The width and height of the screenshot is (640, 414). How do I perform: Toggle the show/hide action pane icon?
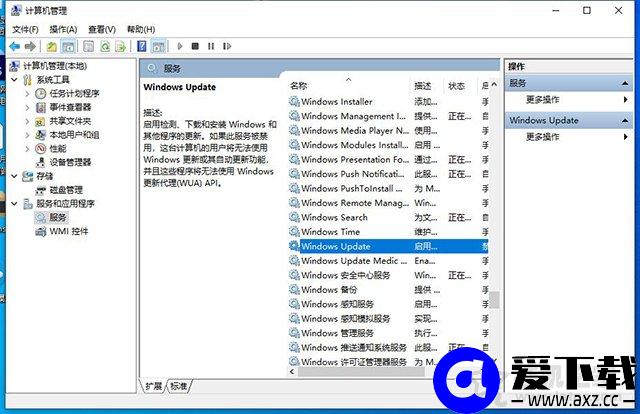pos(158,47)
